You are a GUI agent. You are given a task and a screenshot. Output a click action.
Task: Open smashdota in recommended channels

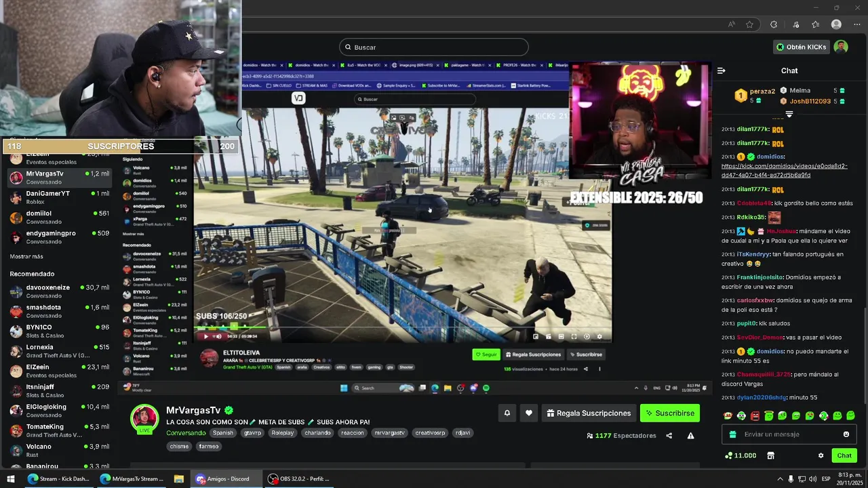(60, 311)
